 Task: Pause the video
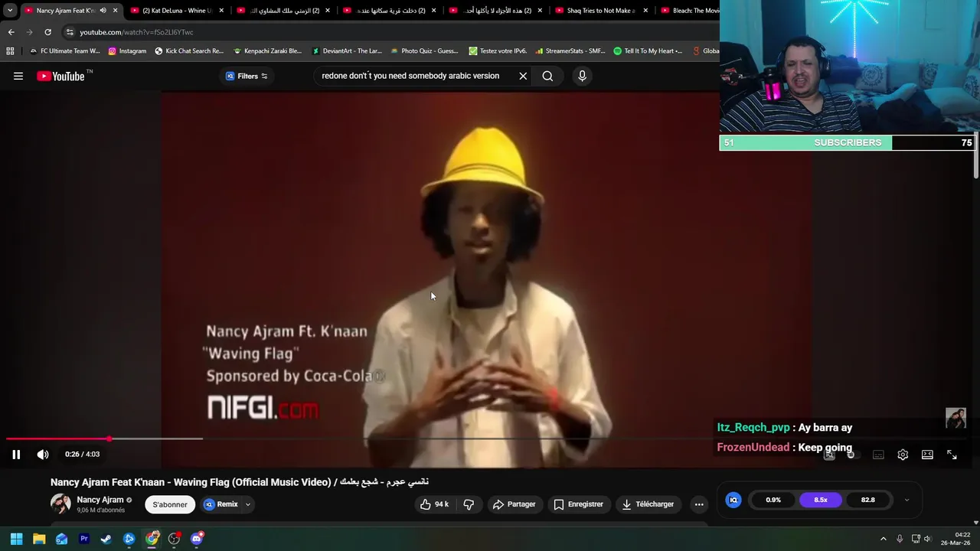tap(16, 455)
